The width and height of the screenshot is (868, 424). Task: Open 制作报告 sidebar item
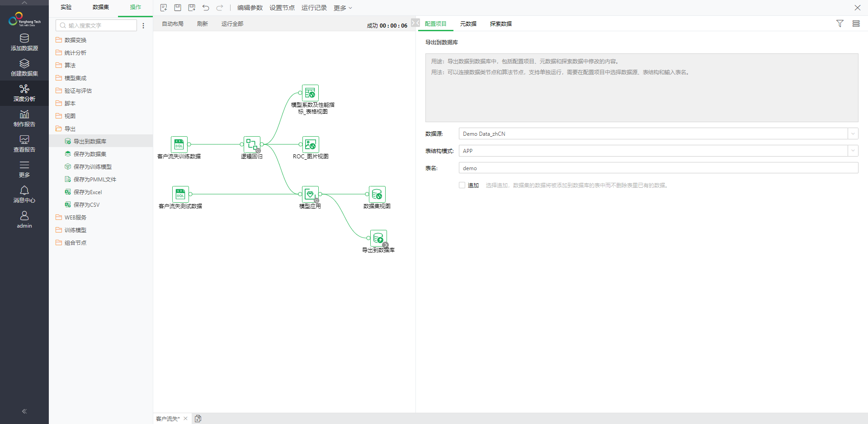click(24, 119)
